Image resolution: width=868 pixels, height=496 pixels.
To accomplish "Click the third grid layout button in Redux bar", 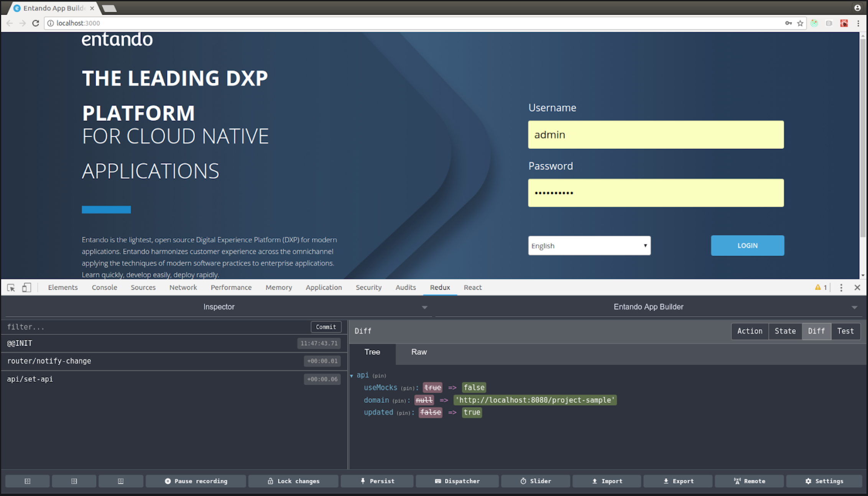I will tap(121, 481).
